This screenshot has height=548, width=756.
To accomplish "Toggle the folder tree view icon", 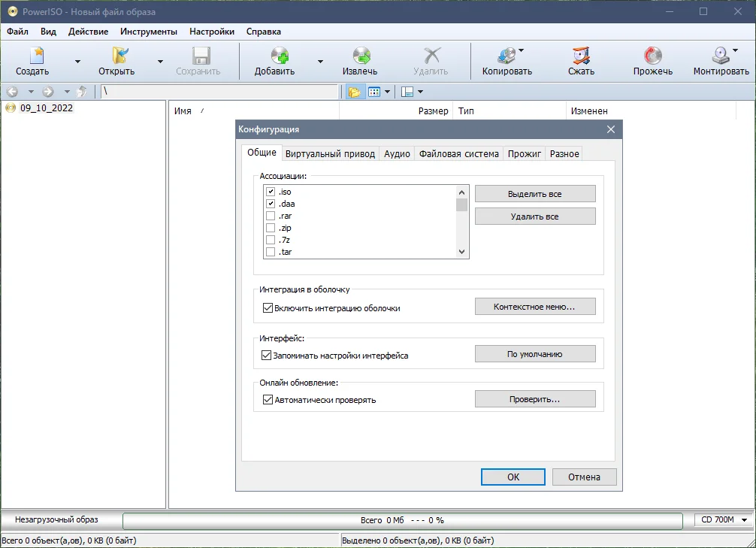I will [x=355, y=92].
